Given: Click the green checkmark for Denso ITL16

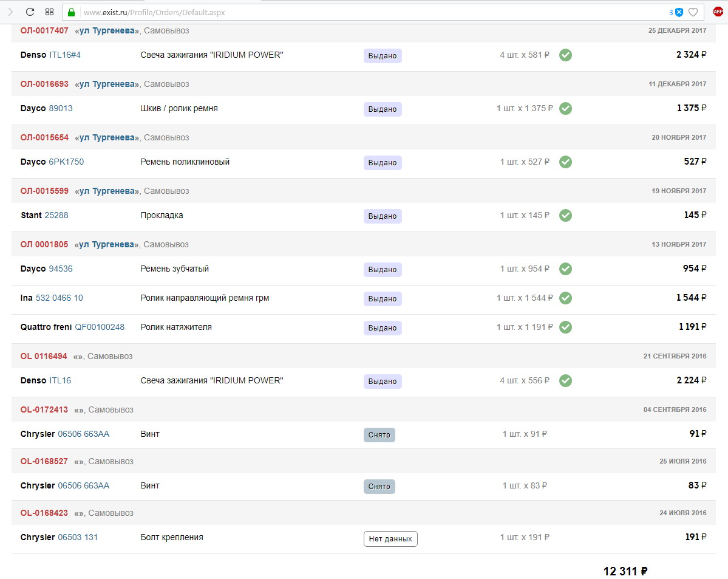Looking at the screenshot, I should tap(565, 380).
